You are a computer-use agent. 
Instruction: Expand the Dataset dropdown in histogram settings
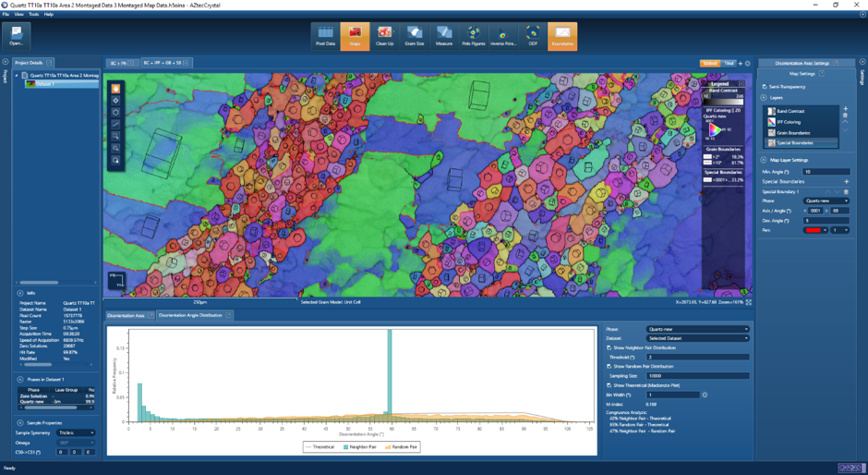point(697,338)
